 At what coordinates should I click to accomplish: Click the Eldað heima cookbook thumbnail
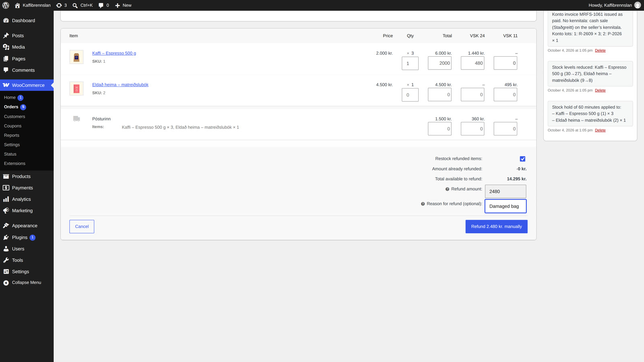(x=76, y=88)
